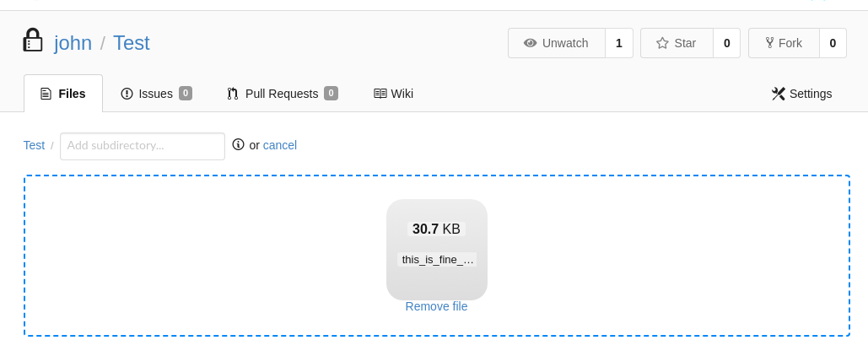Click the Wiki book icon
The image size is (868, 351).
tap(380, 94)
